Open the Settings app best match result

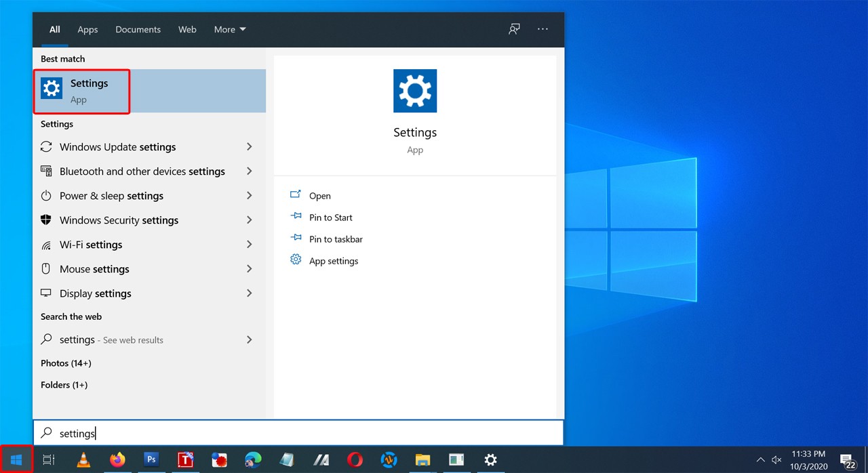click(x=149, y=91)
